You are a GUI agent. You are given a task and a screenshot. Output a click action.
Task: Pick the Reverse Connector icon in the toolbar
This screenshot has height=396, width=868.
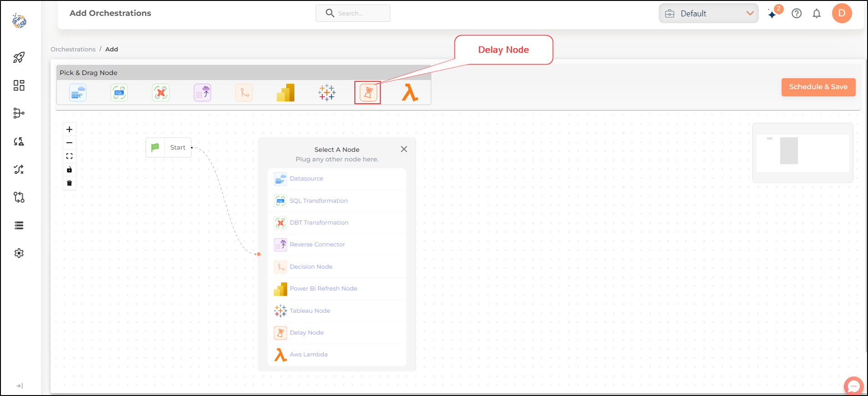pos(202,93)
